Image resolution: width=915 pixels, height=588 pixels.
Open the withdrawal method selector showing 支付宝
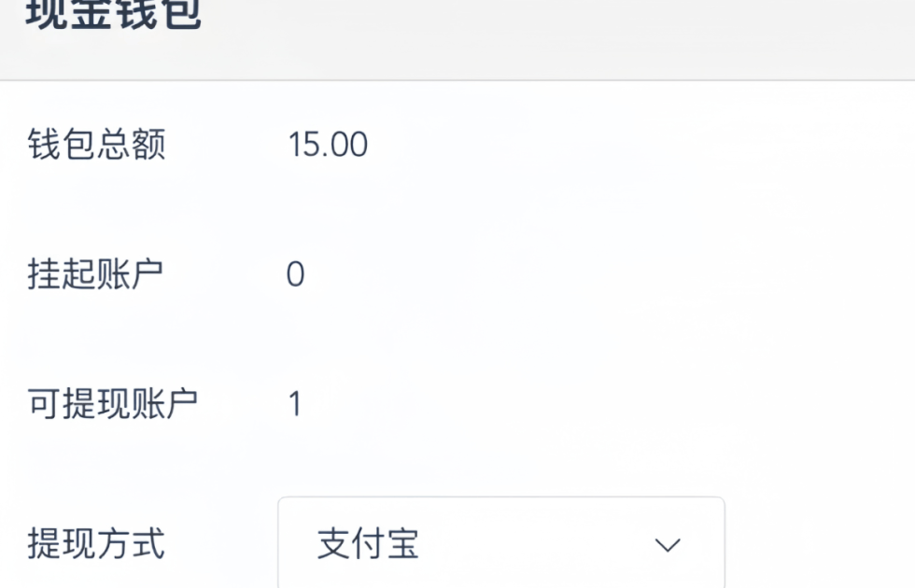point(500,544)
